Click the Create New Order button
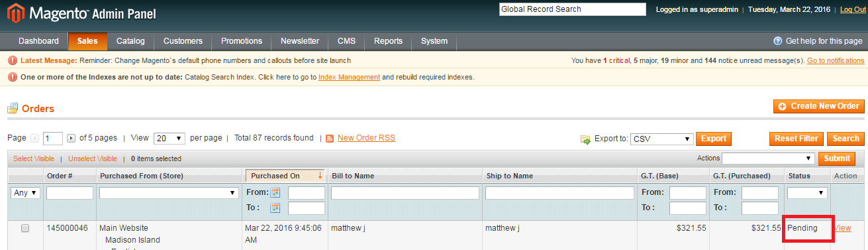The image size is (868, 250). coord(818,106)
